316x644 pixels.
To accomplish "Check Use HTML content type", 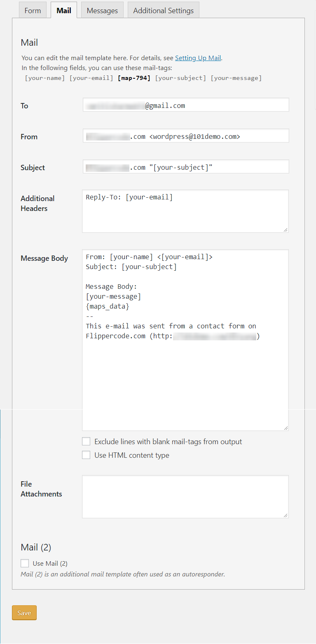I will [86, 455].
